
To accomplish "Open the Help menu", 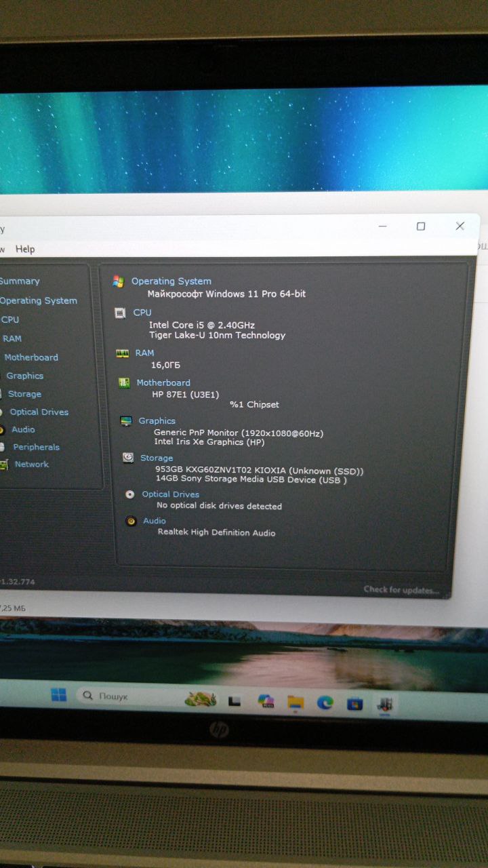I will tap(25, 249).
